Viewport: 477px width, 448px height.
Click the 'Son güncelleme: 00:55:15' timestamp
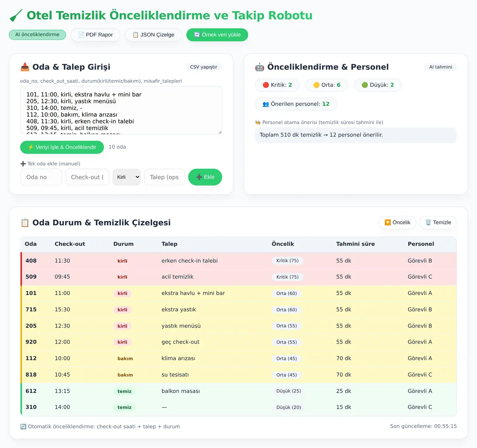pos(423,427)
